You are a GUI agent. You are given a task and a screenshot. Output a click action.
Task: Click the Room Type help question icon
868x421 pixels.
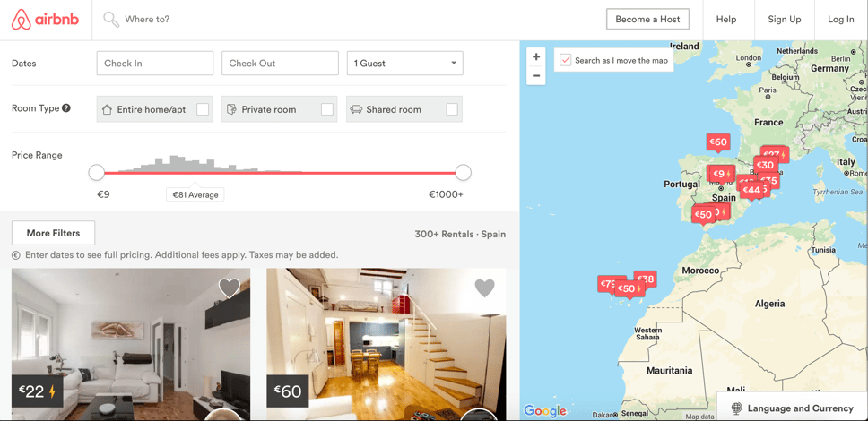(x=66, y=108)
